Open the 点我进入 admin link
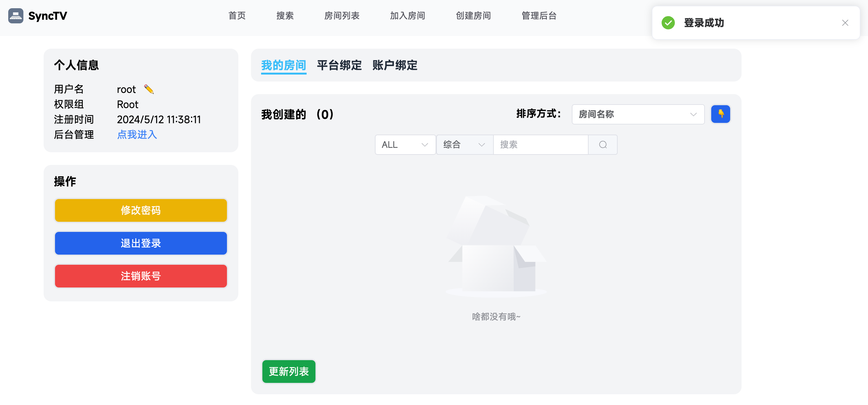 pos(137,135)
